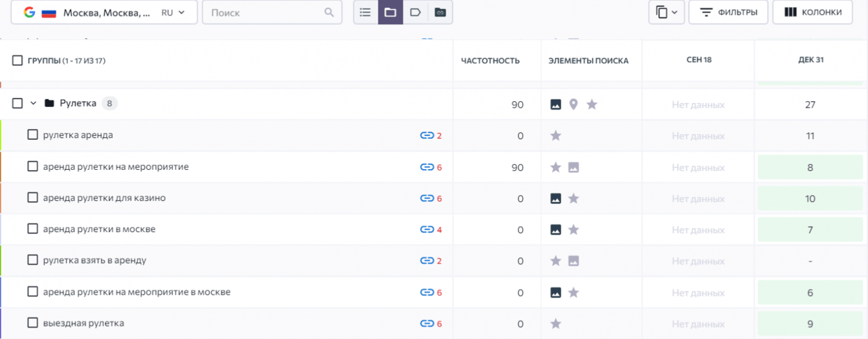Open the Фильтры button

click(x=728, y=12)
